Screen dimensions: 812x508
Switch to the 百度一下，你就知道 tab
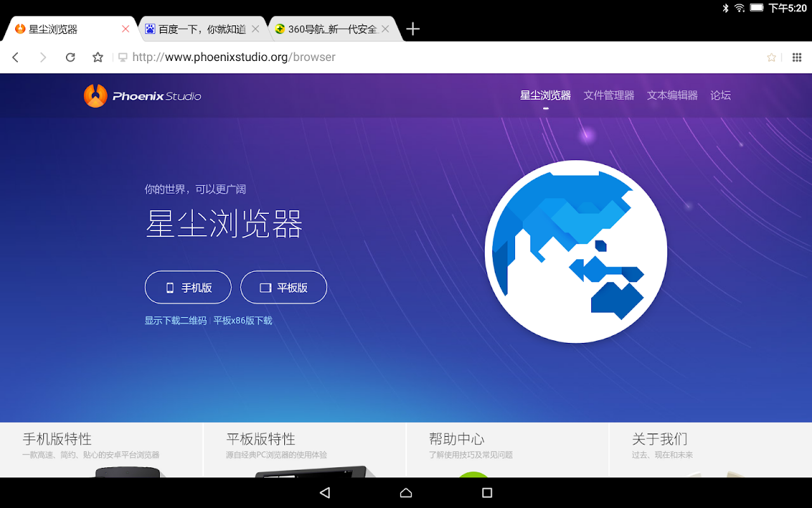[202, 29]
